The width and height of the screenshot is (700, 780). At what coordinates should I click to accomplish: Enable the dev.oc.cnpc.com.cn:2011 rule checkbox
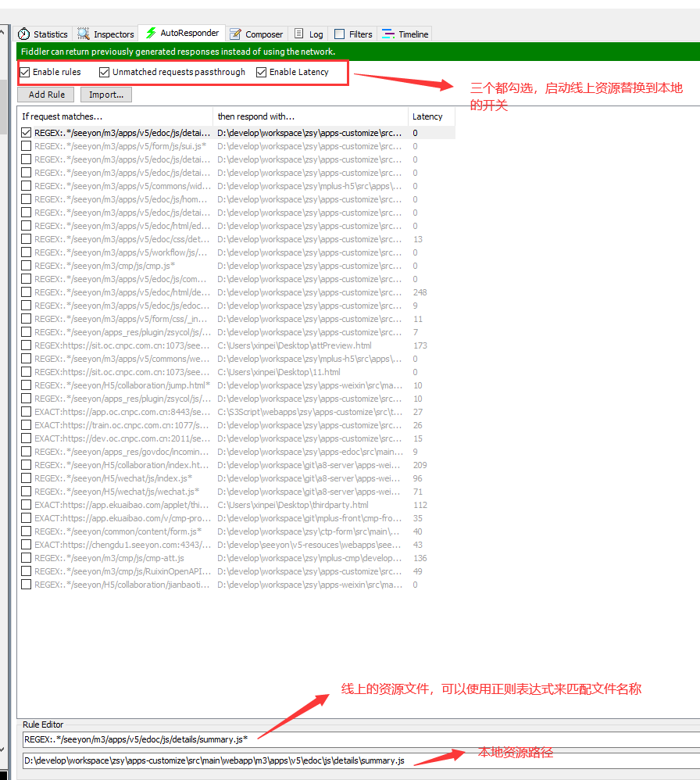[27, 438]
